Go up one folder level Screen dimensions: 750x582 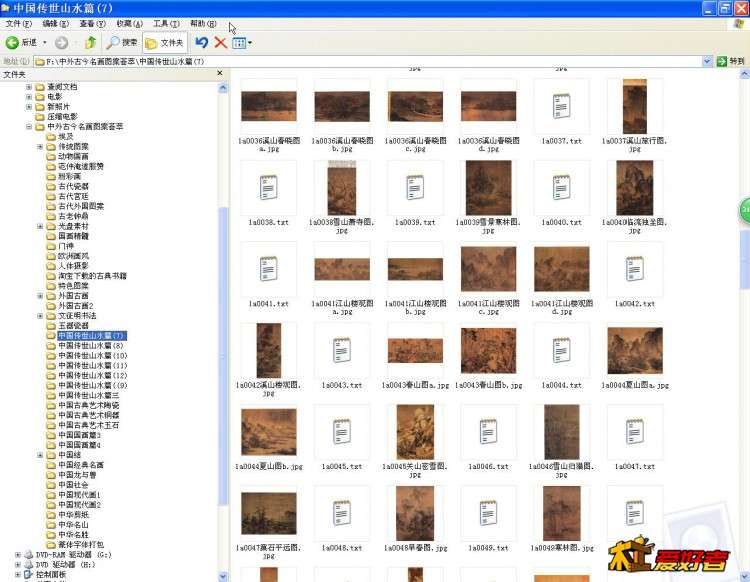point(90,43)
